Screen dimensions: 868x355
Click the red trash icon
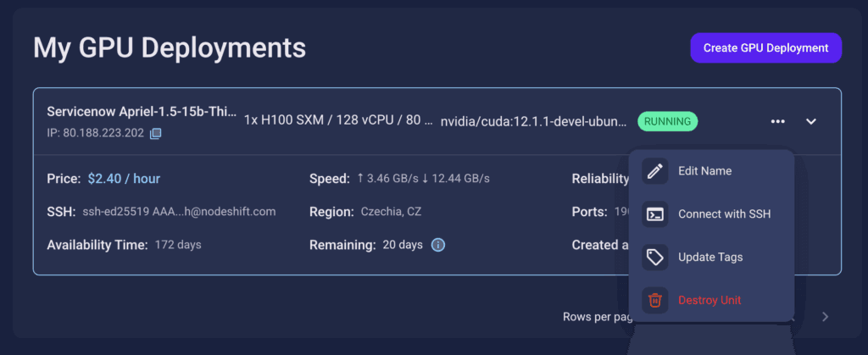[x=654, y=300]
